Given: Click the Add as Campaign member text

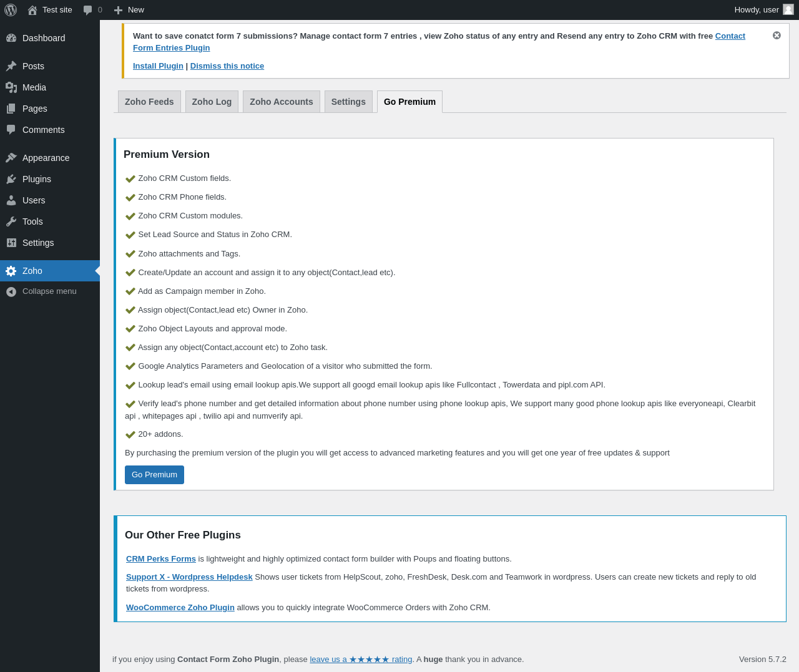Looking at the screenshot, I should [x=202, y=291].
